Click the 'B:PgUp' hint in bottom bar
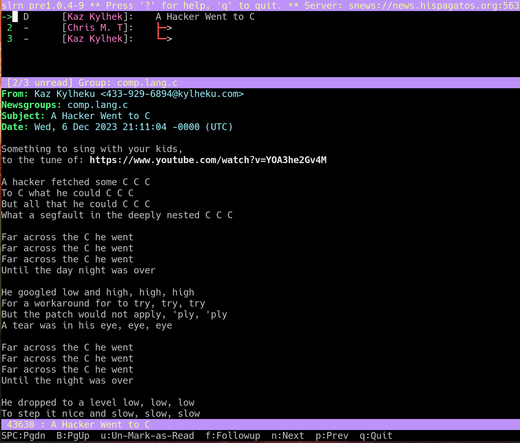The height and width of the screenshot is (443, 520). click(x=73, y=436)
